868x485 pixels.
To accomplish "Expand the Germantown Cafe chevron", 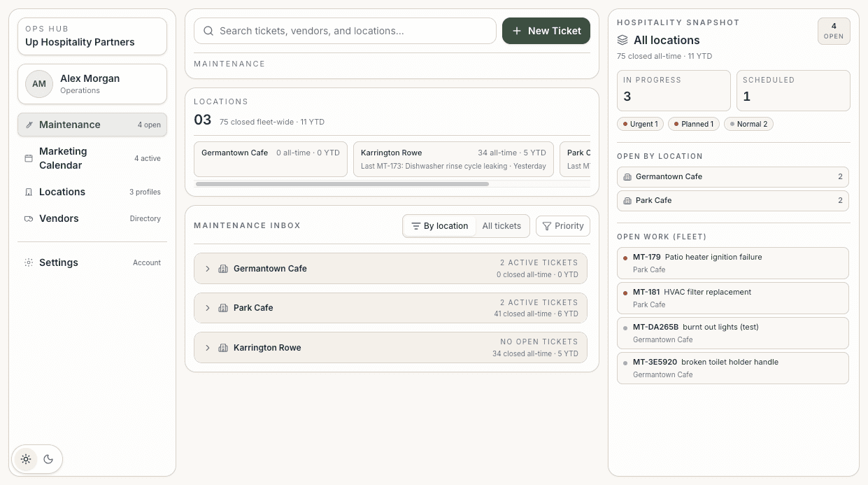I will (208, 269).
